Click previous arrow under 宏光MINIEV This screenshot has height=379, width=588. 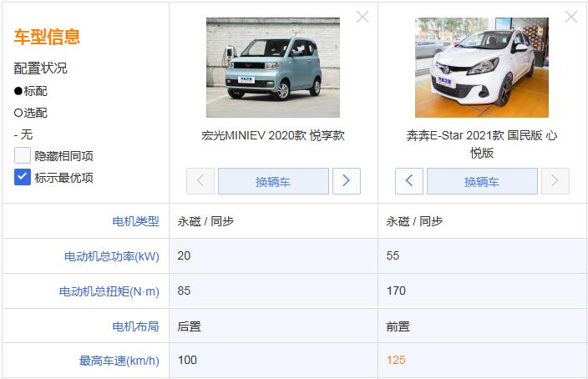click(200, 181)
